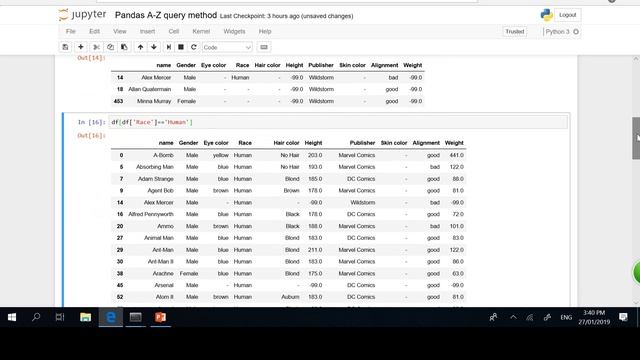Click the 'Auburn' hair color cell

pyautogui.click(x=290, y=297)
